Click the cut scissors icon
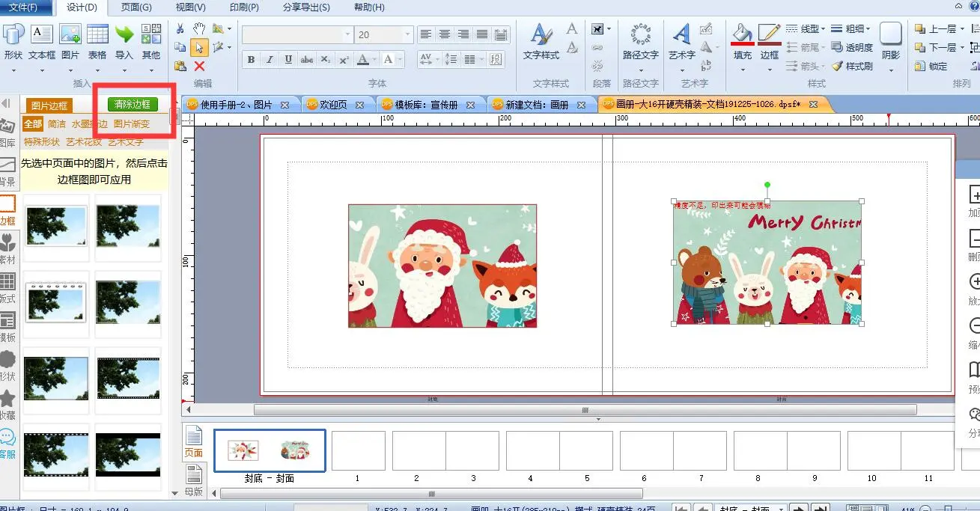This screenshot has height=511, width=980. tap(180, 28)
